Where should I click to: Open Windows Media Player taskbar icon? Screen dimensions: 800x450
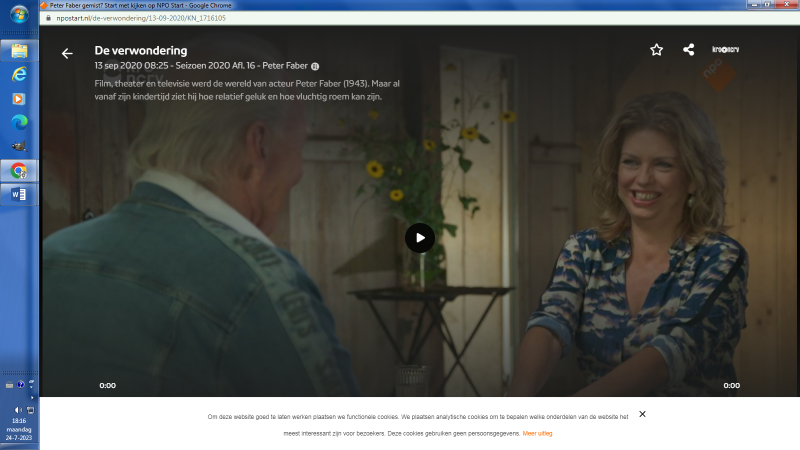(x=18, y=98)
